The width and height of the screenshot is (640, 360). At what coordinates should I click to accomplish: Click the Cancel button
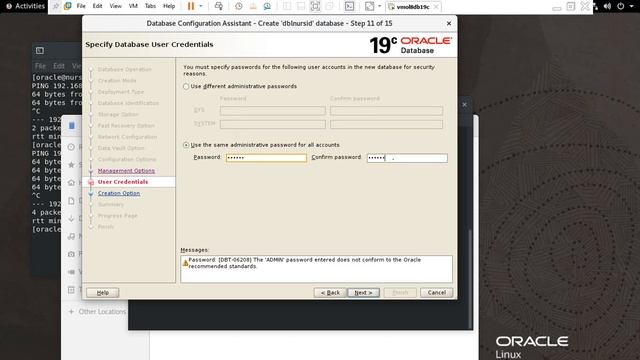click(436, 293)
